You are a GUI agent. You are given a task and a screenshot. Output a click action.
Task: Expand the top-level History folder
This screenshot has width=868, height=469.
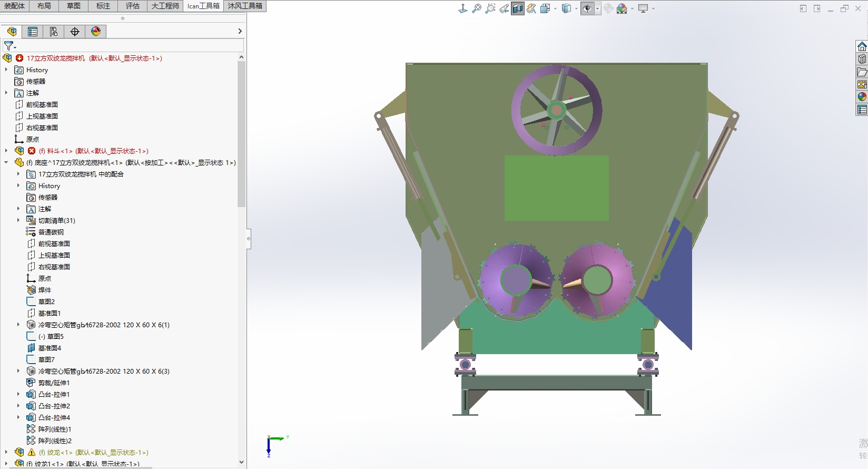pyautogui.click(x=6, y=70)
